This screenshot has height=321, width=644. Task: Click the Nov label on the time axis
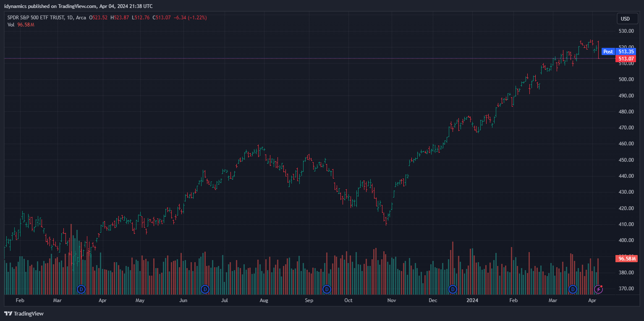(391, 300)
